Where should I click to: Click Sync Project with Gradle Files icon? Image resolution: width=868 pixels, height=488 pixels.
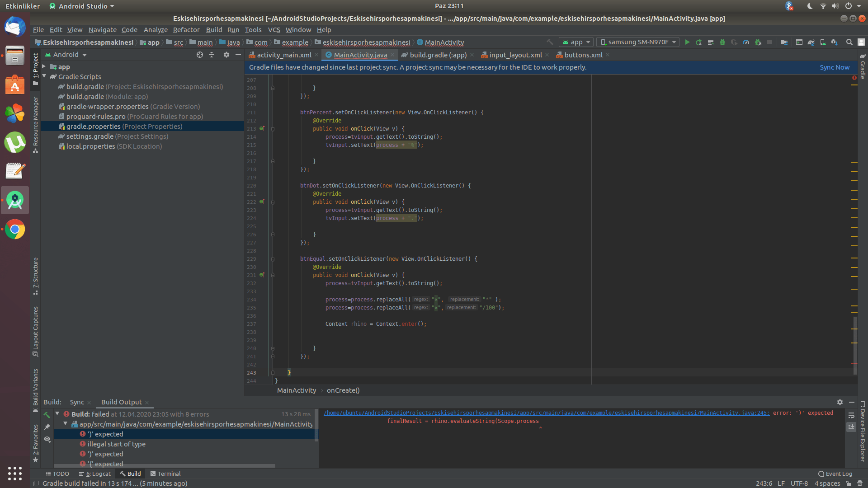[x=811, y=42]
